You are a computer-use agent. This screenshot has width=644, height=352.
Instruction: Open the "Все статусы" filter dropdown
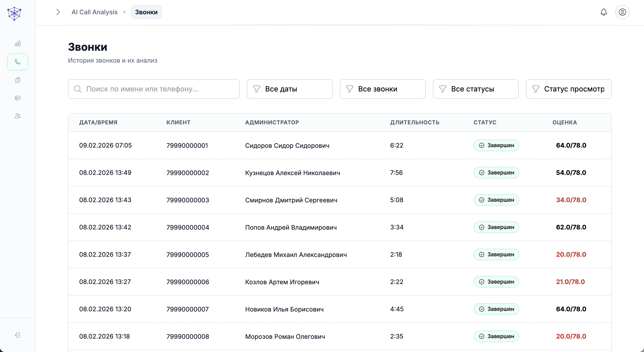pos(475,89)
